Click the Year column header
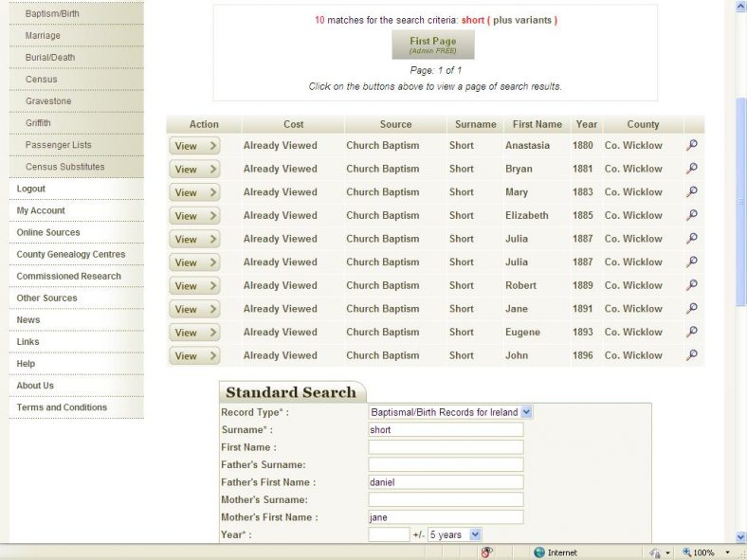 (x=587, y=124)
